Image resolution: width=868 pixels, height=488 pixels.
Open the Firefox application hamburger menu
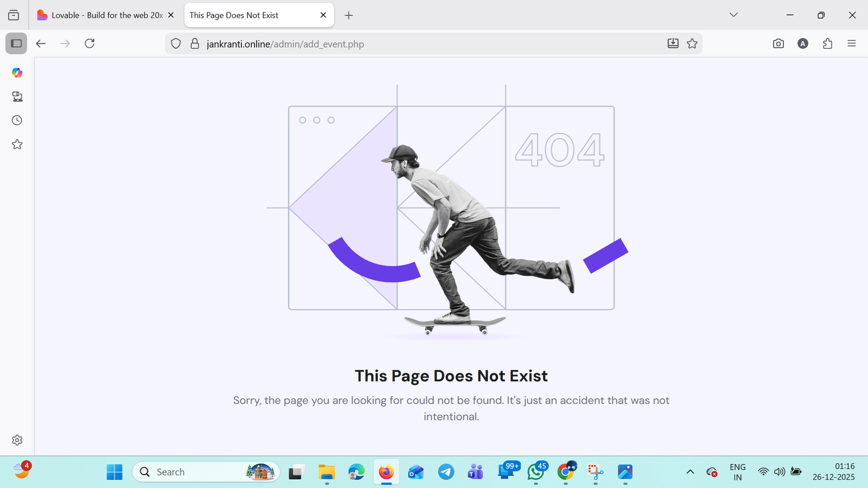coord(851,43)
